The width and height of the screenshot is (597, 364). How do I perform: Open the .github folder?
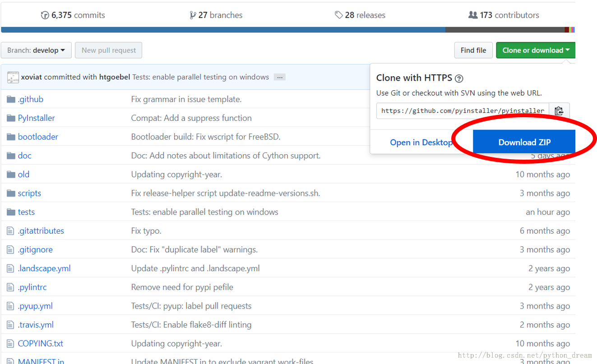pos(31,99)
